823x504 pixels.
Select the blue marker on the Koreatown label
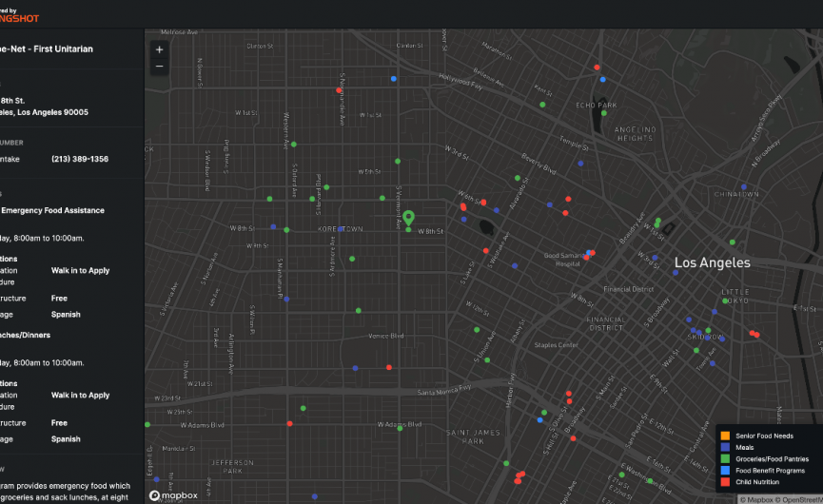341,229
